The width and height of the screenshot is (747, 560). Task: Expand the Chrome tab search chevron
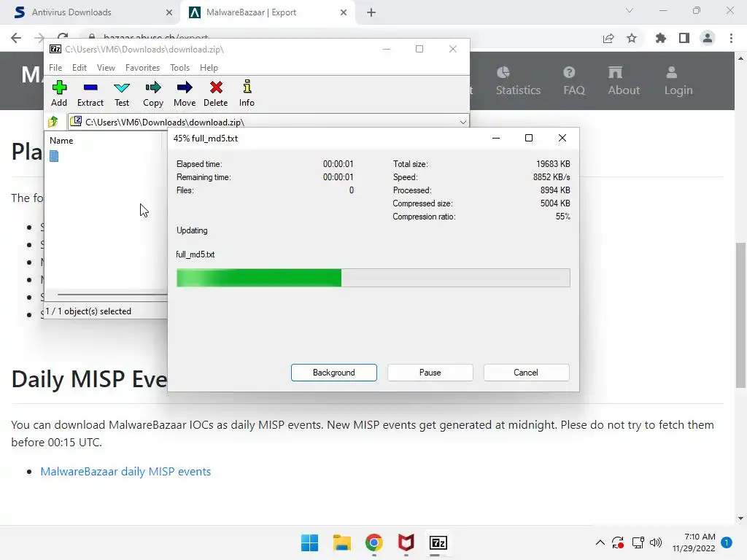click(630, 10)
